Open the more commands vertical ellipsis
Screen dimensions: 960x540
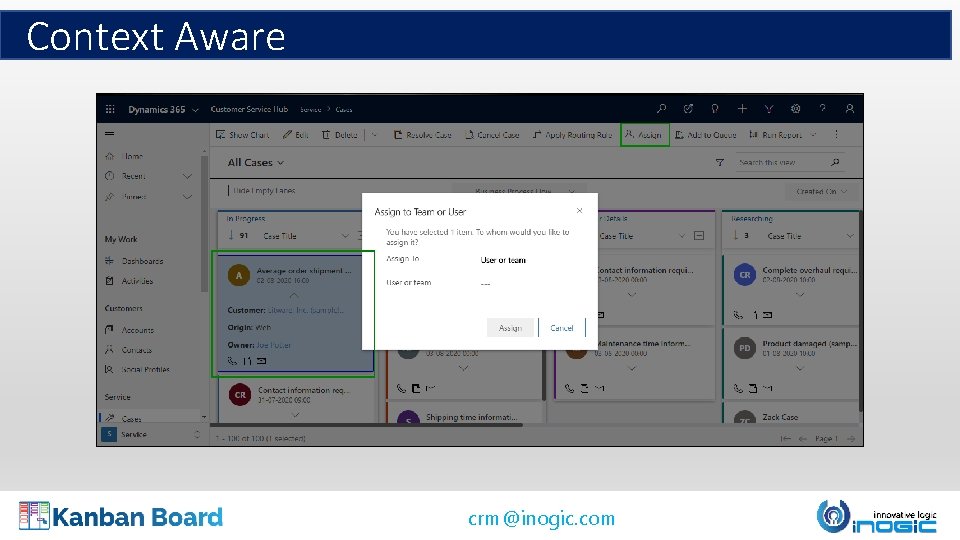836,134
